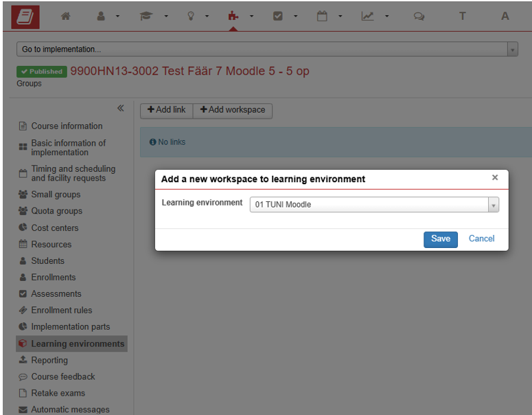The height and width of the screenshot is (415, 532).
Task: Open Timing and scheduling and facility requests
Action: tap(73, 173)
